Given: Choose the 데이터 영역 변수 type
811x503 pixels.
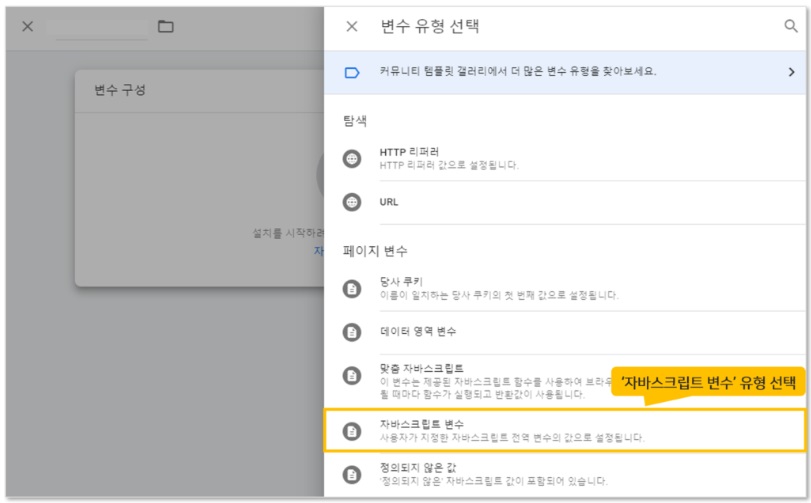Looking at the screenshot, I should point(565,332).
